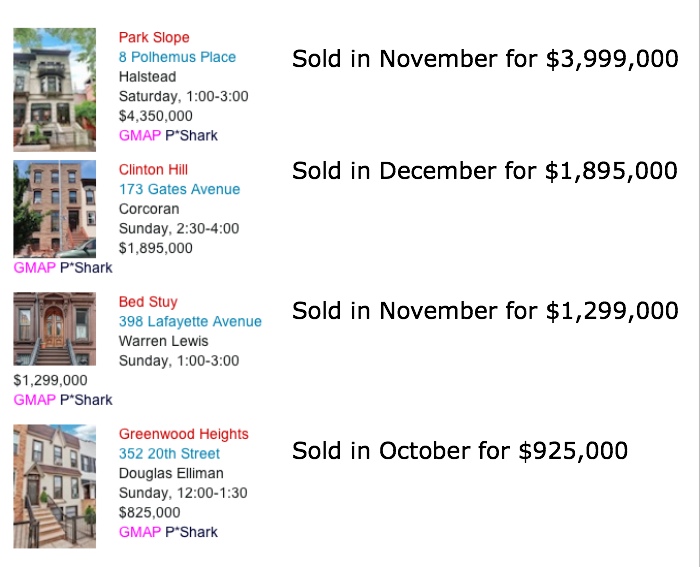Open the 352 20th Street listing link
This screenshot has width=700, height=567.
(x=169, y=454)
